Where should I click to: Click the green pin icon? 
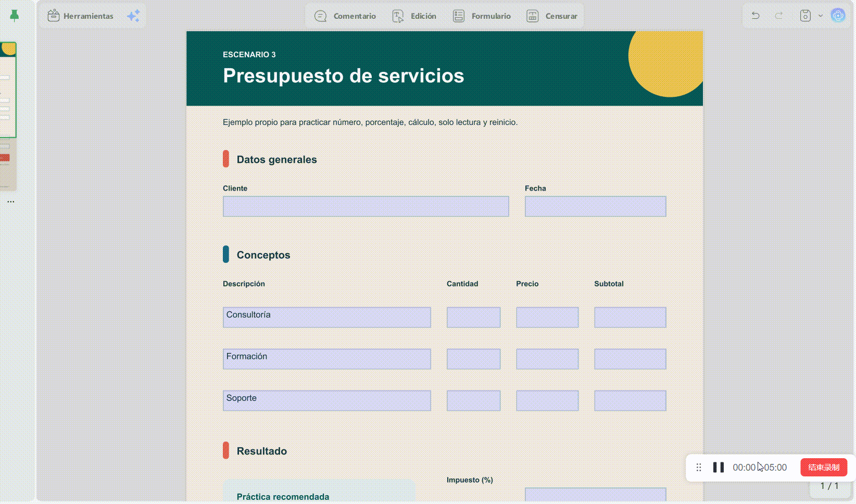click(x=15, y=16)
